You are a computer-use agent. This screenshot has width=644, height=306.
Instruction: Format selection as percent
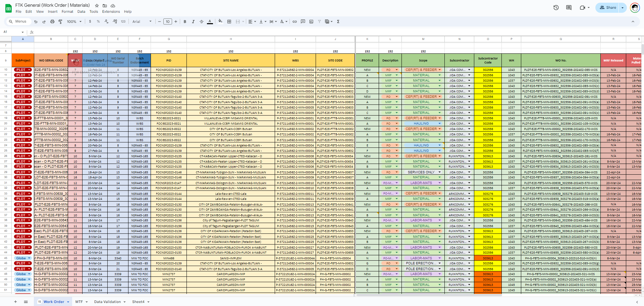(x=98, y=21)
